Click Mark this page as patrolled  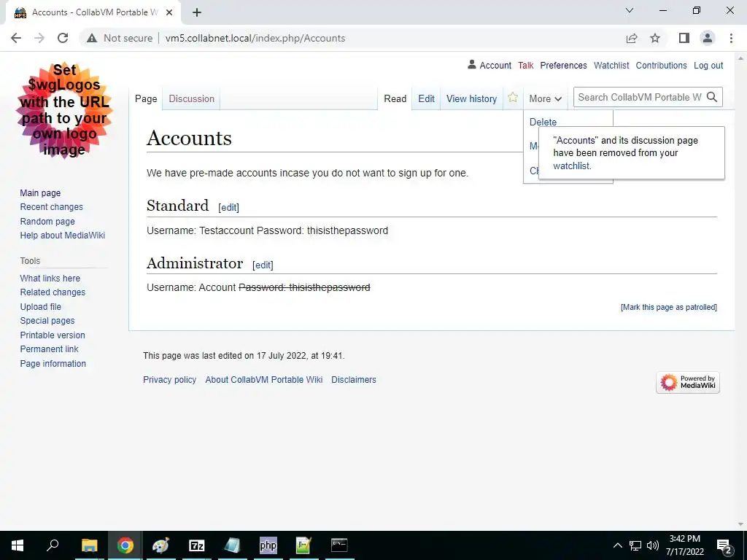click(669, 307)
